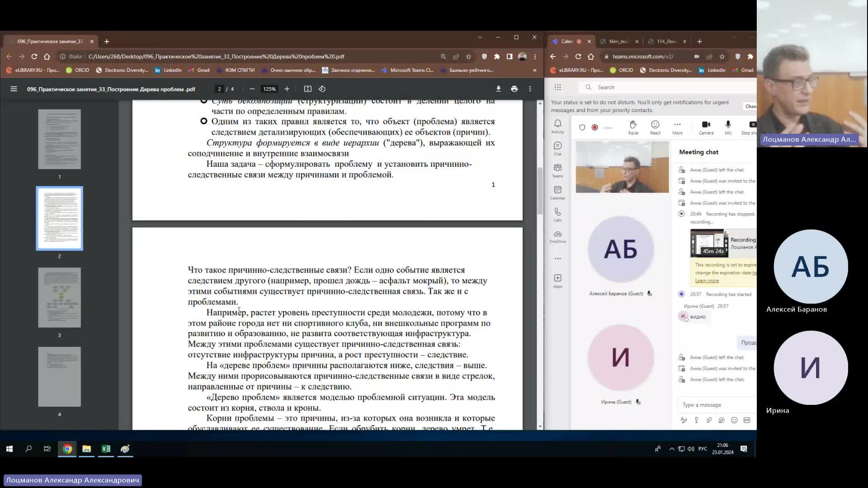Attach a file in meeting chat
The height and width of the screenshot is (488, 868).
coord(709,420)
